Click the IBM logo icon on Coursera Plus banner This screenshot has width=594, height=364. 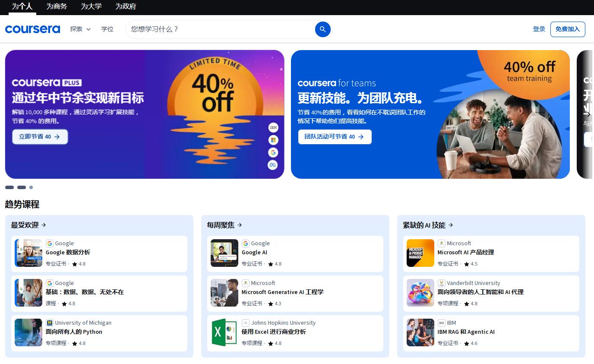[273, 127]
